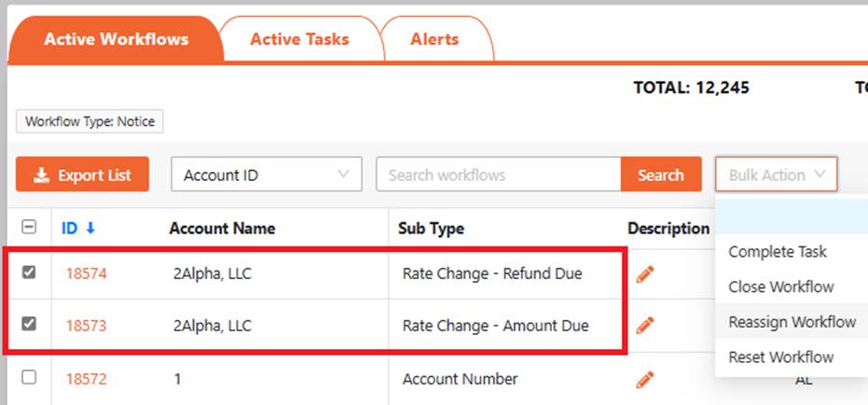Pick Reset Workflow bulk action
The image size is (868, 405).
pyautogui.click(x=781, y=356)
